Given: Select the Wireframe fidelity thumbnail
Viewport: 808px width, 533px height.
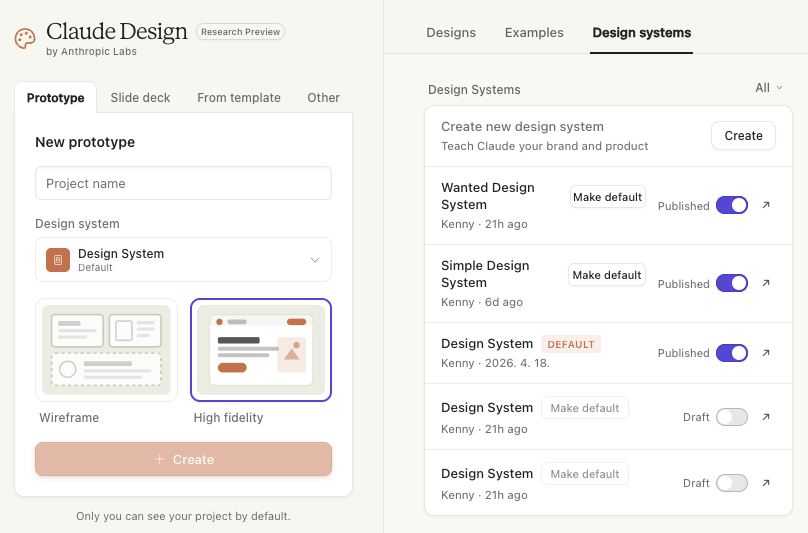Looking at the screenshot, I should [x=106, y=350].
